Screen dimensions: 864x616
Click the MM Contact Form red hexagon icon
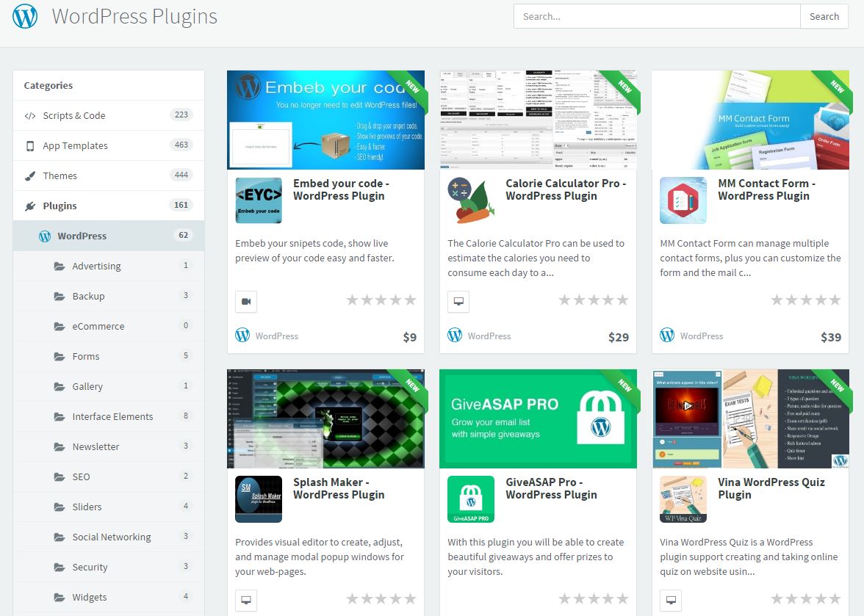[x=683, y=200]
